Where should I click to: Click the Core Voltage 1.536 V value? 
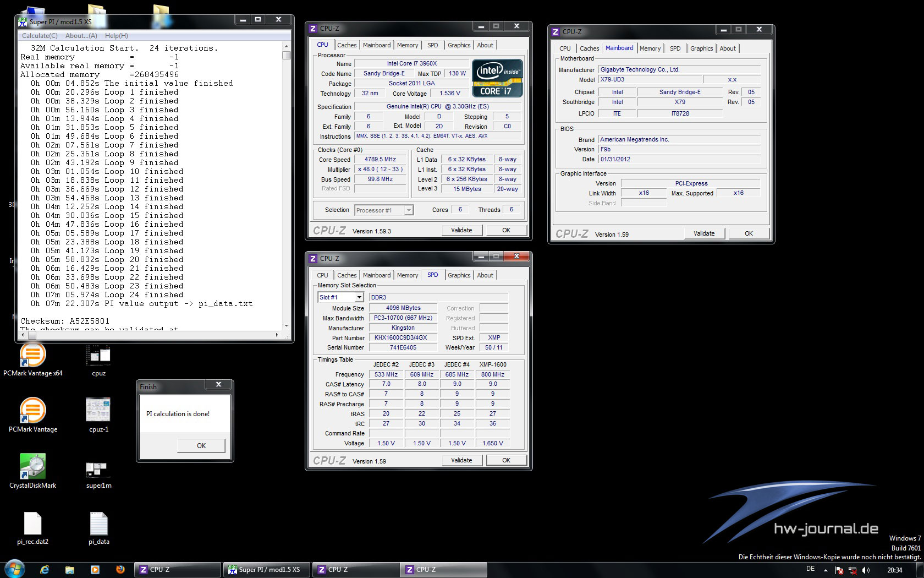click(450, 93)
